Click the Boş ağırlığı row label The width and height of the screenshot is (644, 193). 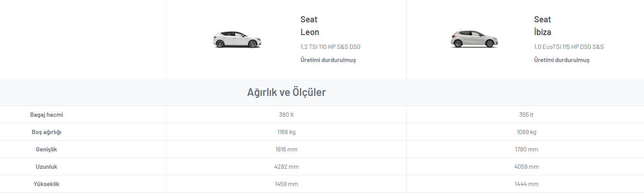point(46,132)
